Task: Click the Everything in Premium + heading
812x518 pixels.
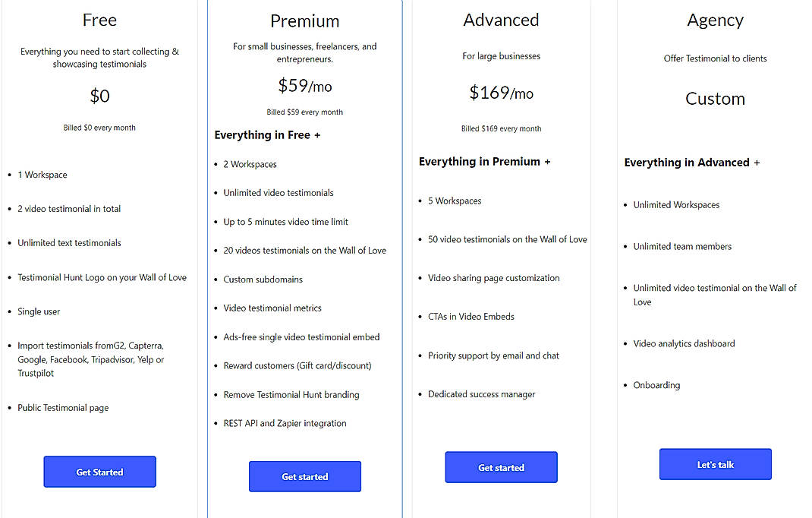Action: click(483, 161)
